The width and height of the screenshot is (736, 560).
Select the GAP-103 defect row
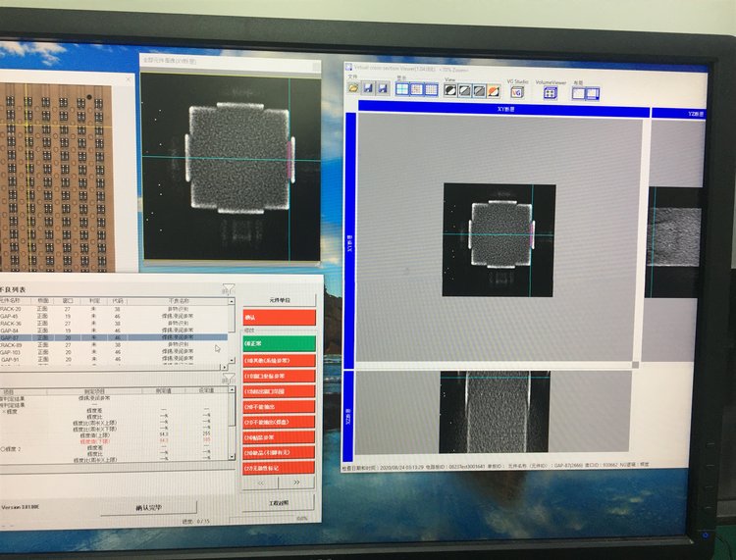pyautogui.click(x=114, y=352)
